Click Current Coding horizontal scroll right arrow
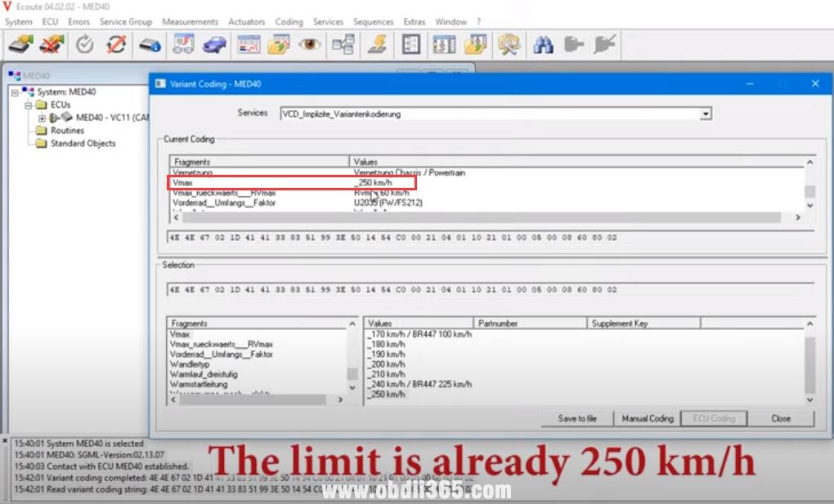Viewport: 834px width, 504px height. point(797,217)
